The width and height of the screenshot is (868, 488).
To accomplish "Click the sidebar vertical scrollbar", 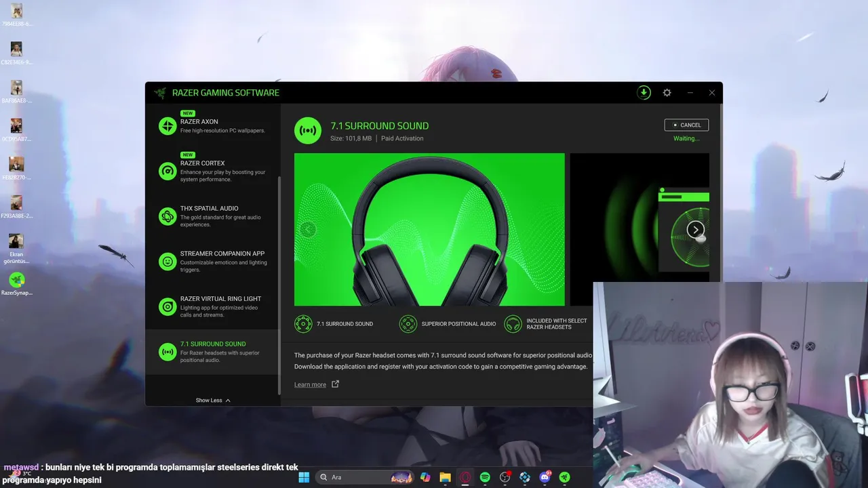I will [279, 285].
